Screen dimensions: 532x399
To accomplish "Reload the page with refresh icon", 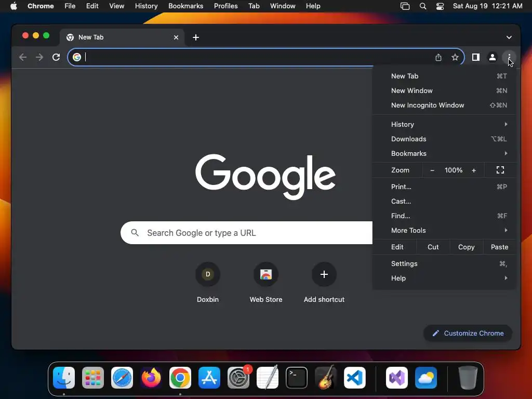I will [x=56, y=57].
